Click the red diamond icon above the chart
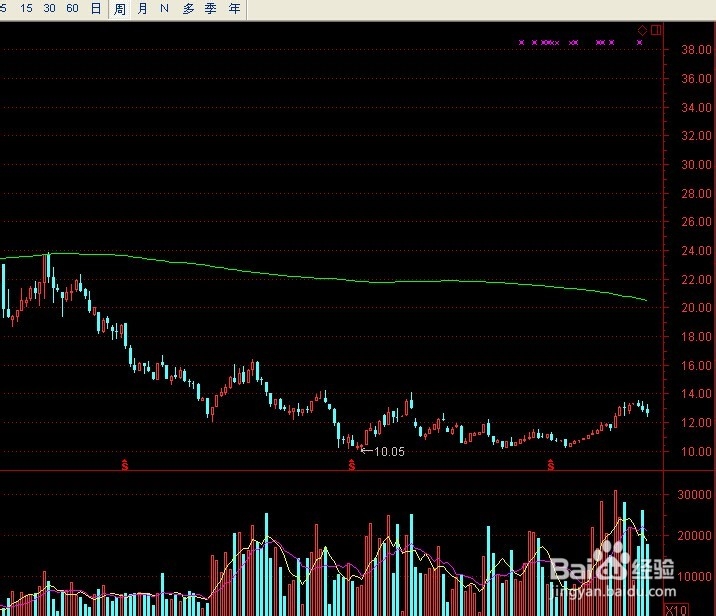 pyautogui.click(x=642, y=31)
